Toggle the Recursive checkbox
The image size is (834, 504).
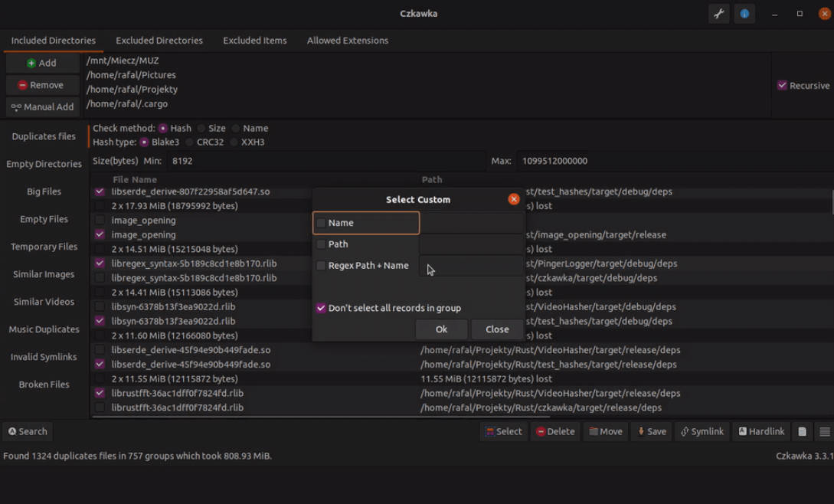tap(782, 85)
